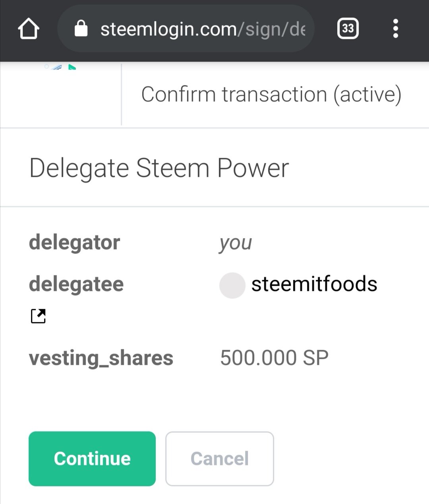Click the padlock site security icon

point(81,29)
